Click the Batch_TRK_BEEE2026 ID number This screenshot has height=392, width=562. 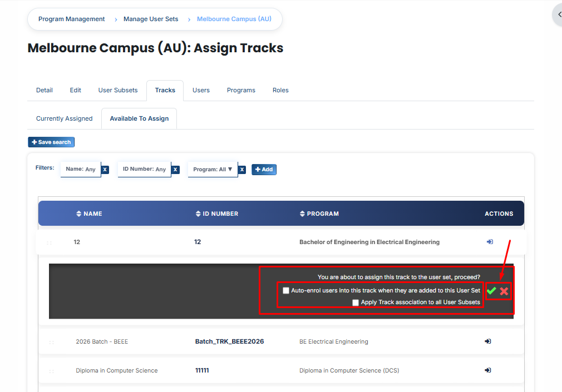coord(229,341)
